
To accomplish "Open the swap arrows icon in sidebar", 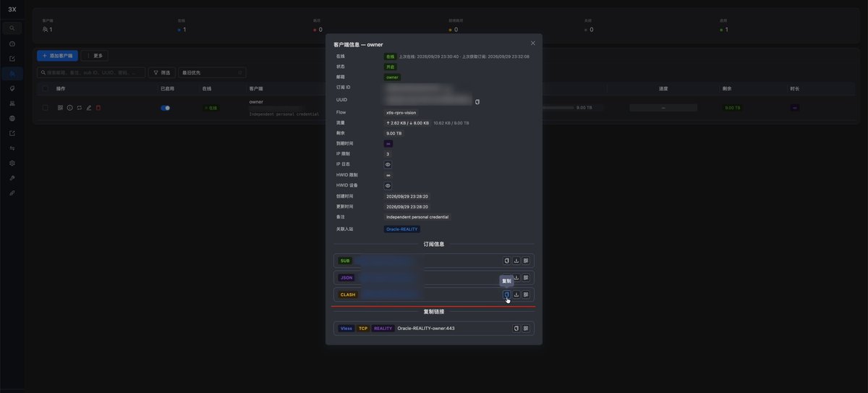I will tap(12, 148).
